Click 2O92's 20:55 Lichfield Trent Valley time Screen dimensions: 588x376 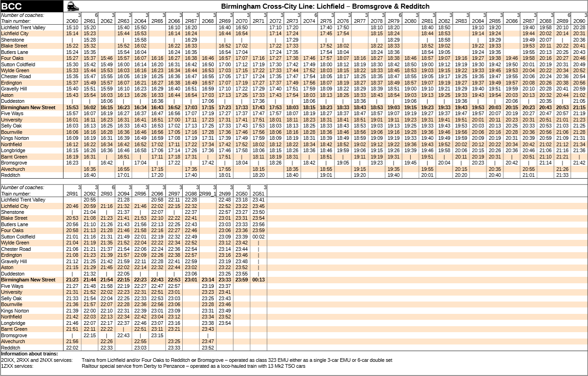coord(90,200)
